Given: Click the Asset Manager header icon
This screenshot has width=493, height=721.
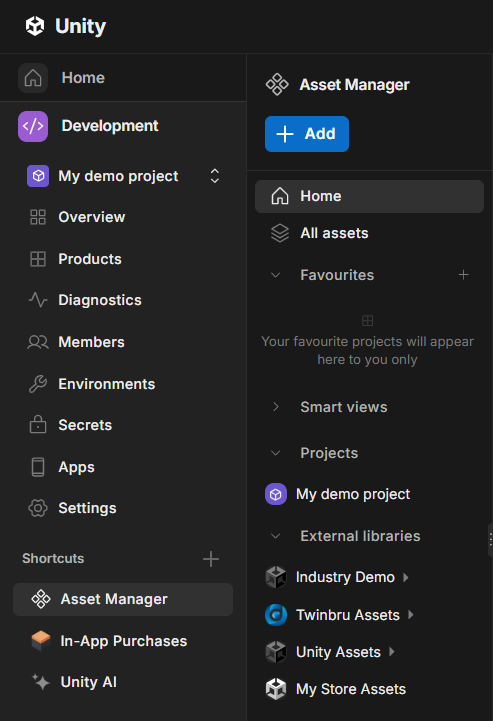Looking at the screenshot, I should click(x=277, y=85).
